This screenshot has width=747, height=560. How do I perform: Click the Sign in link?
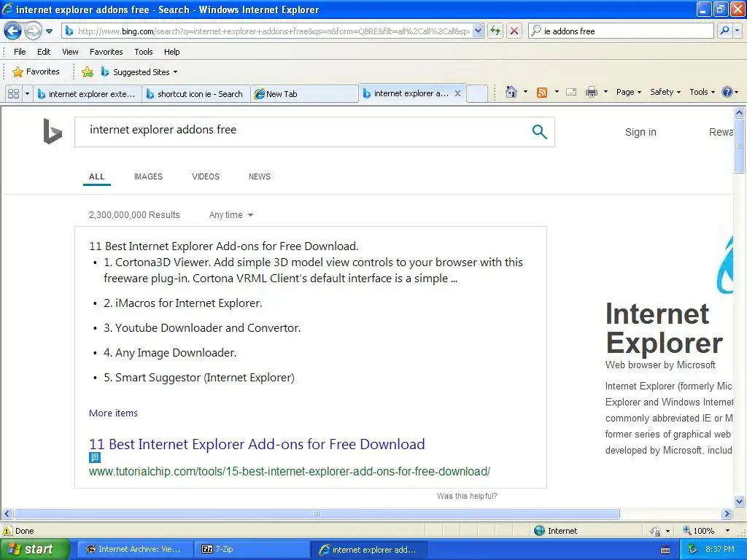pyautogui.click(x=640, y=133)
